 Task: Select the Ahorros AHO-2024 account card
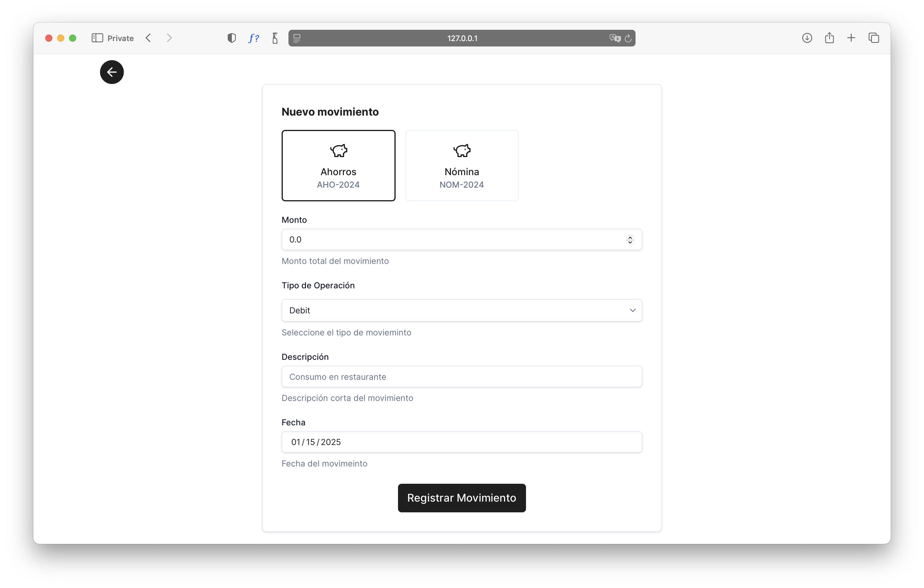338,165
